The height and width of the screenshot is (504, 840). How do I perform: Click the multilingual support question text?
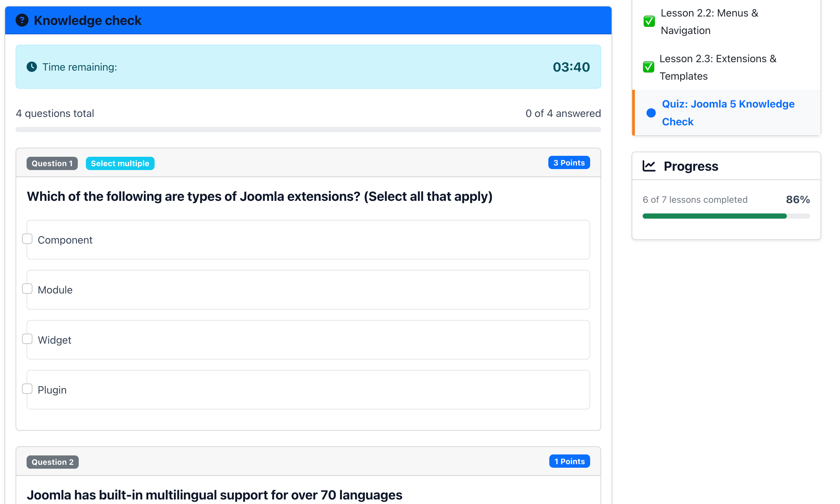pyautogui.click(x=215, y=495)
